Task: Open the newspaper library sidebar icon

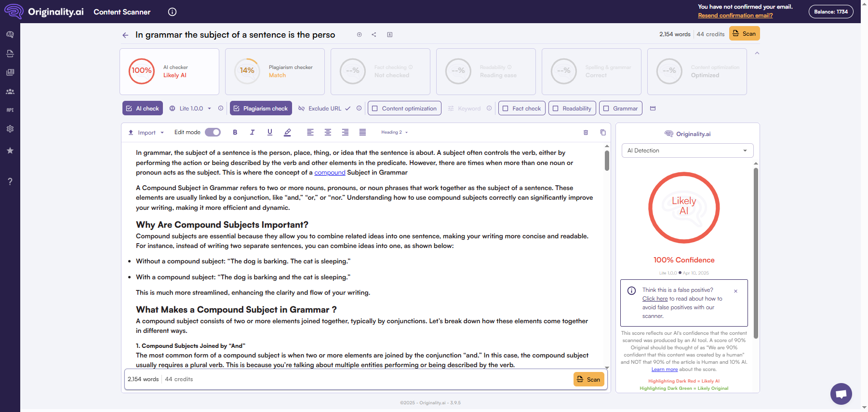Action: point(10,72)
